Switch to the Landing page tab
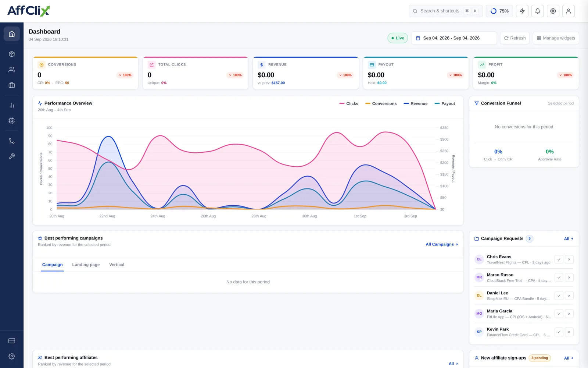This screenshot has width=588, height=368. [86, 265]
